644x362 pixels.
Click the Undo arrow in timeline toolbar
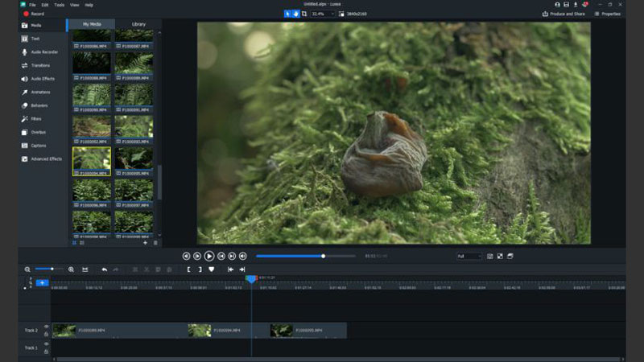pos(104,269)
